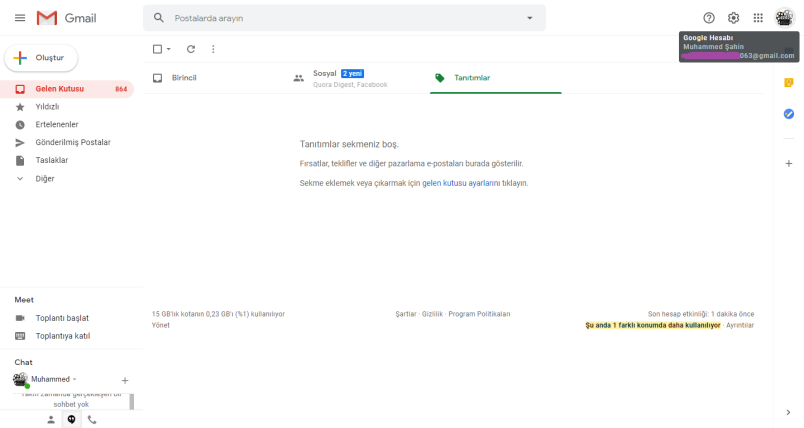Click the Ayrıntılar account activity link
The image size is (804, 428).
(740, 325)
